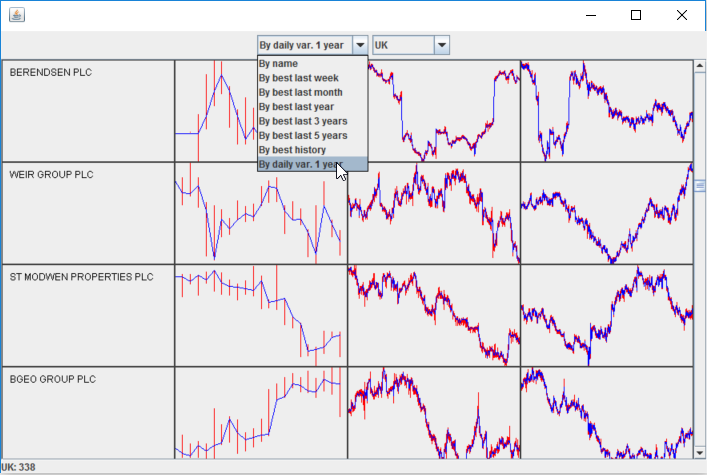The height and width of the screenshot is (475, 707).
Task: Open BERENDSEN rightmost history chart
Action: [607, 111]
